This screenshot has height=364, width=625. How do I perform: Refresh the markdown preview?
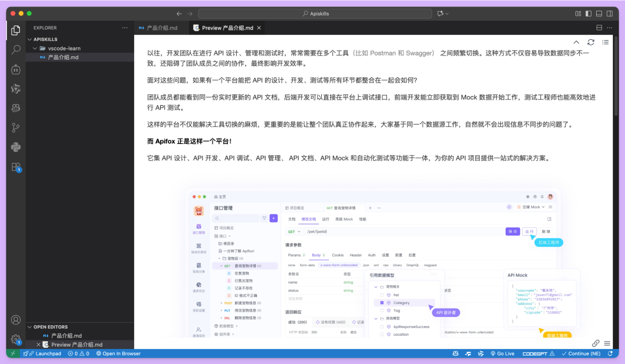tap(591, 42)
